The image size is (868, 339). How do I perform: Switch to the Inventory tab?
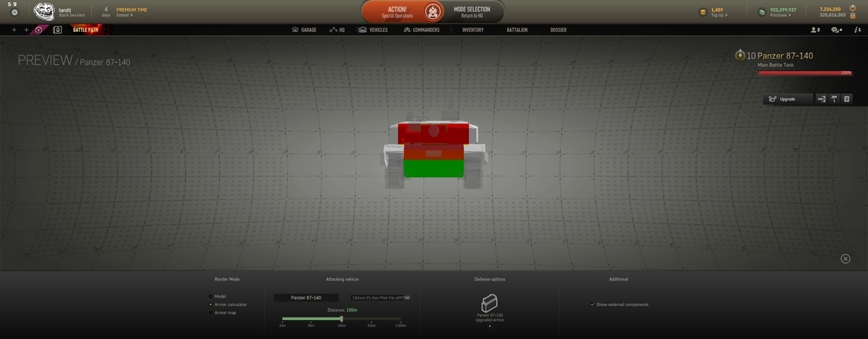[473, 30]
